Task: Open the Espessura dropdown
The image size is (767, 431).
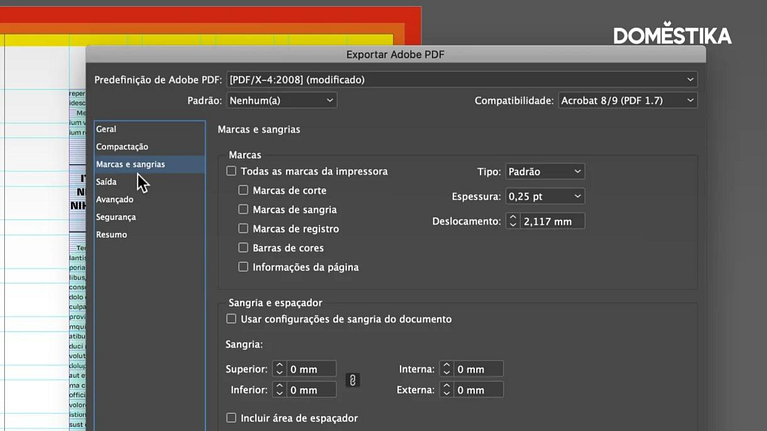Action: (x=544, y=196)
